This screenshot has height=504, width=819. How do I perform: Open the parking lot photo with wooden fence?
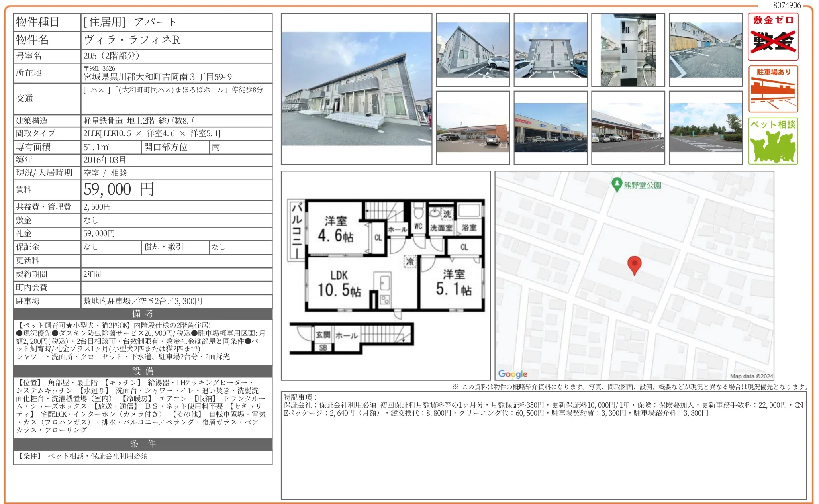coord(706,50)
